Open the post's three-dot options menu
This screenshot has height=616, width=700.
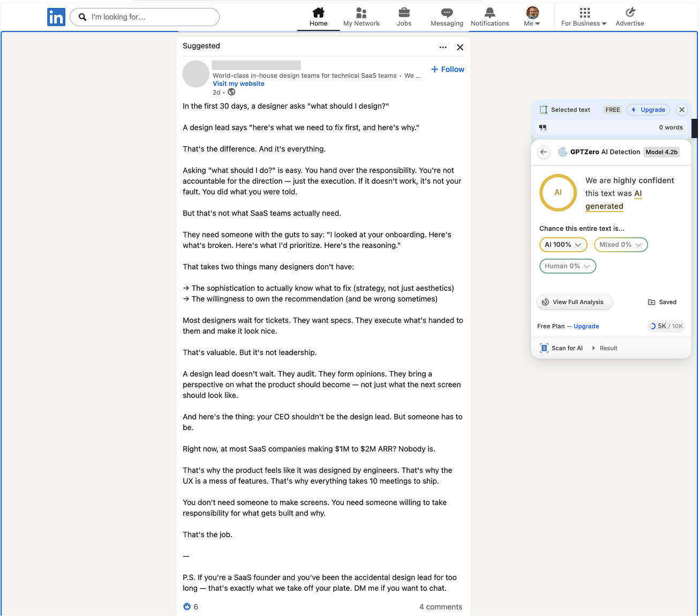click(443, 47)
